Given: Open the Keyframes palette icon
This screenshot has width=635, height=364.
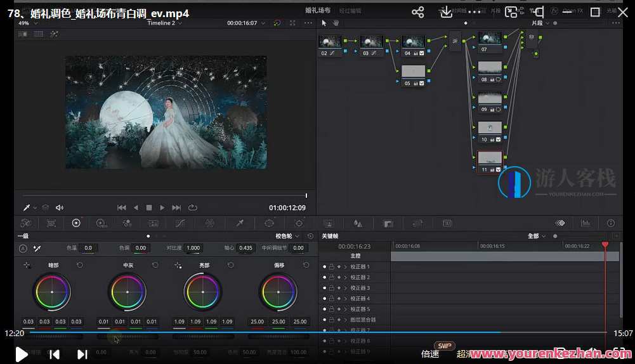Looking at the screenshot, I should click(560, 223).
